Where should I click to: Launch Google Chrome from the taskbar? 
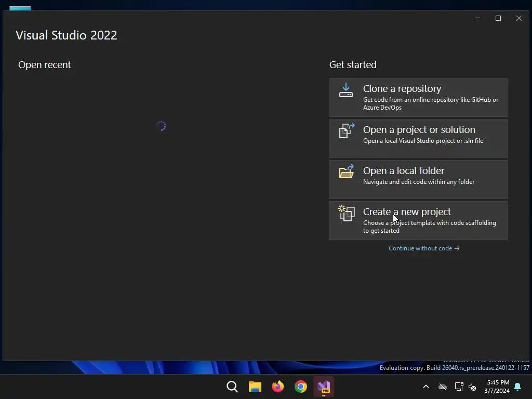pos(301,387)
